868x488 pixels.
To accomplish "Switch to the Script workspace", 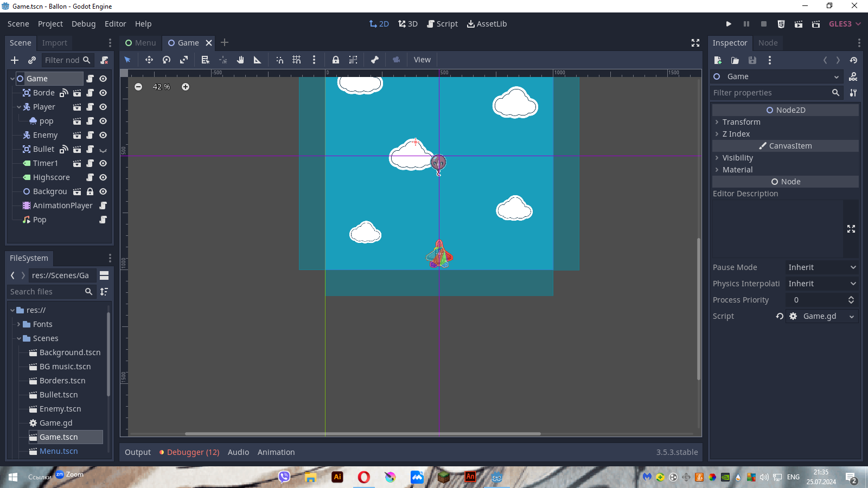I will point(442,23).
